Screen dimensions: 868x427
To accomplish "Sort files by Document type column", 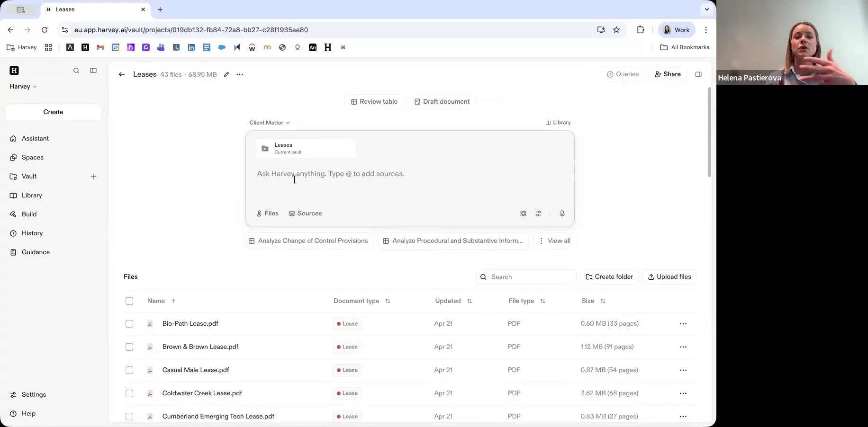I will 362,301.
